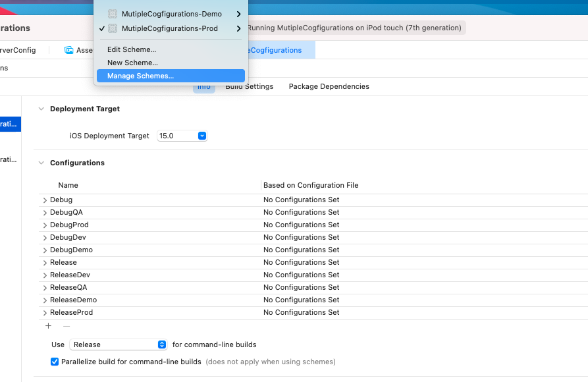Click No Configurations Set for Debug row
The height and width of the screenshot is (382, 588).
point(301,200)
